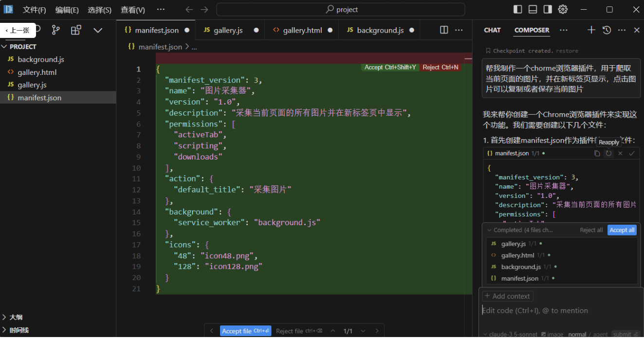Click Reject all for the file changes
Viewport: 644px width, 338px height.
pyautogui.click(x=591, y=230)
